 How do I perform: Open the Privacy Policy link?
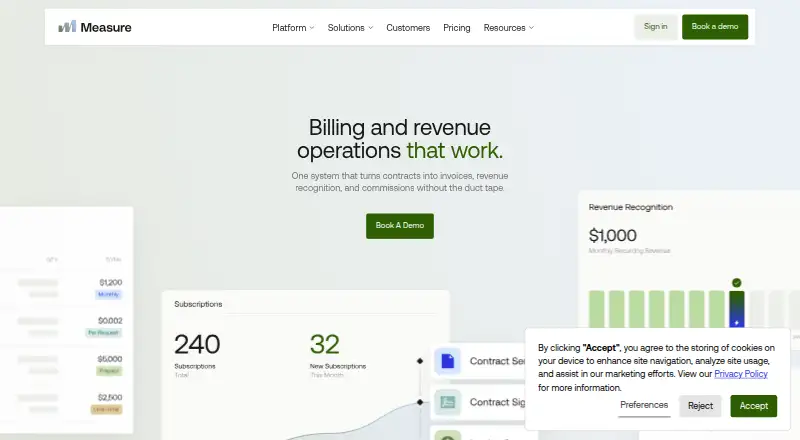click(x=740, y=374)
